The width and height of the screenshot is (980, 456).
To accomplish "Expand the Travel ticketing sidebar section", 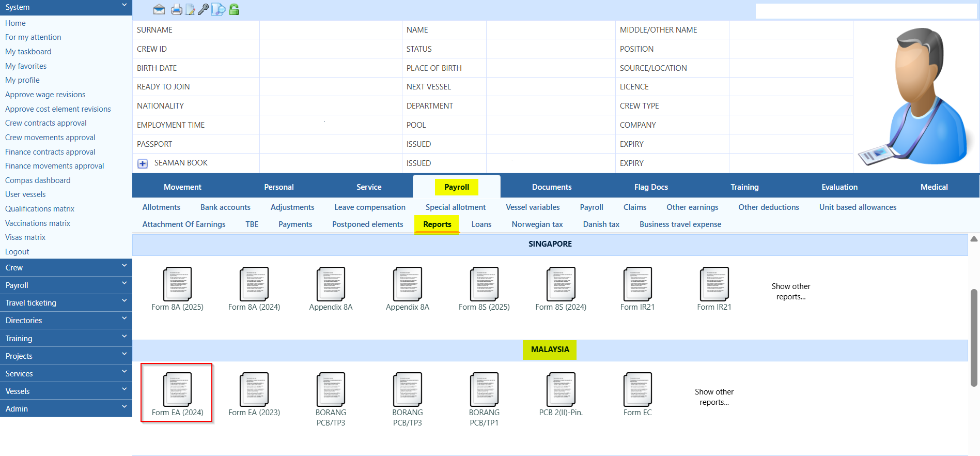I will tap(66, 303).
